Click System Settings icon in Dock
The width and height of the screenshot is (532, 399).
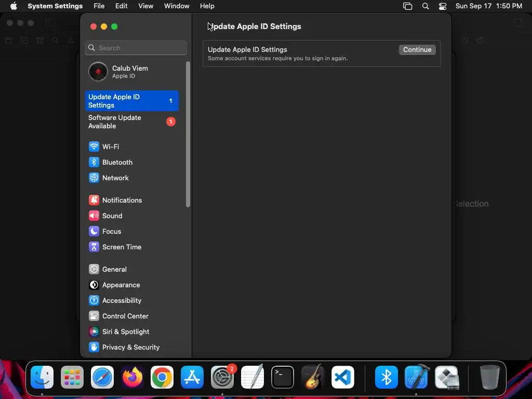tap(222, 377)
